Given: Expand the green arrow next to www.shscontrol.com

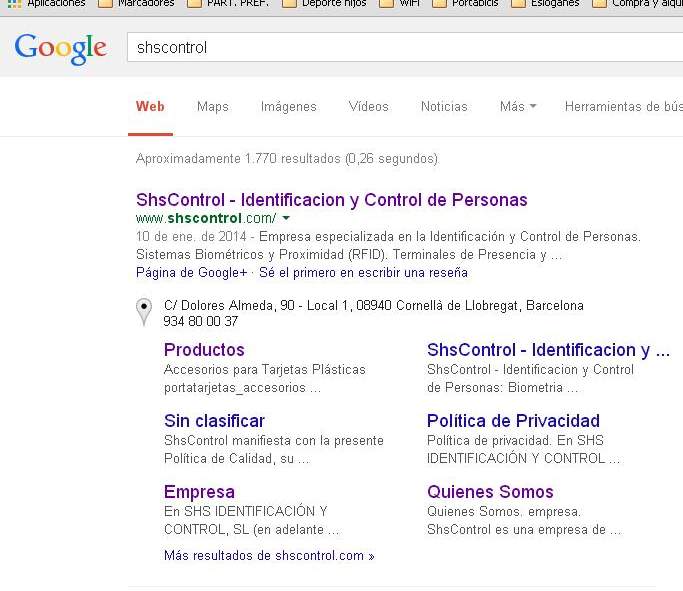Looking at the screenshot, I should [286, 218].
